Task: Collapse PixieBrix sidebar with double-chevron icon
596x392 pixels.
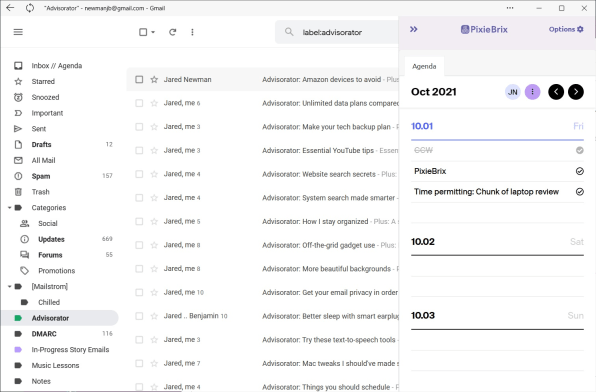Action: coord(414,29)
